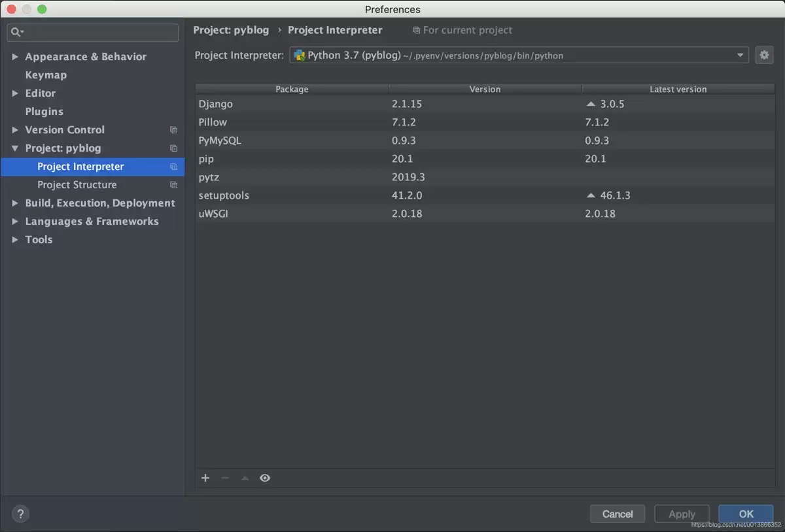
Task: Open the help question mark button
Action: pos(20,514)
